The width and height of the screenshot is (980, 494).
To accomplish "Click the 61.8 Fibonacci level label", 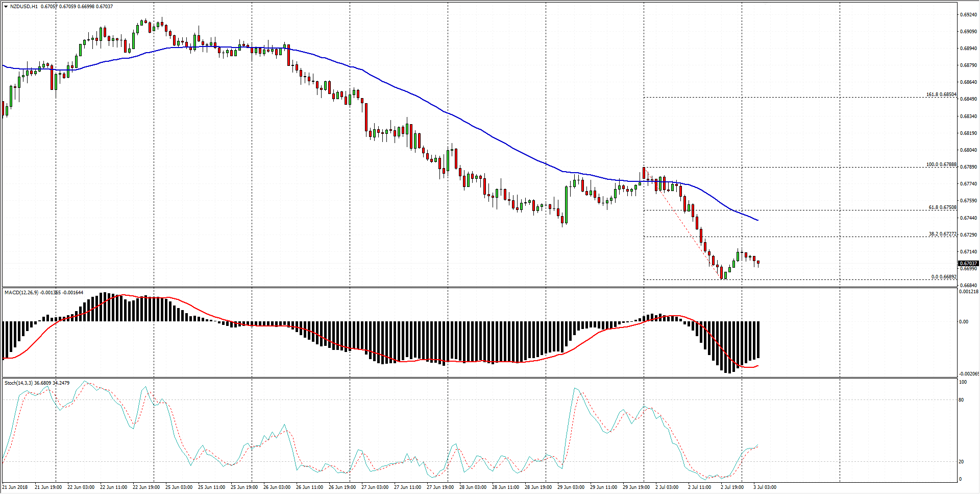I will pos(942,207).
